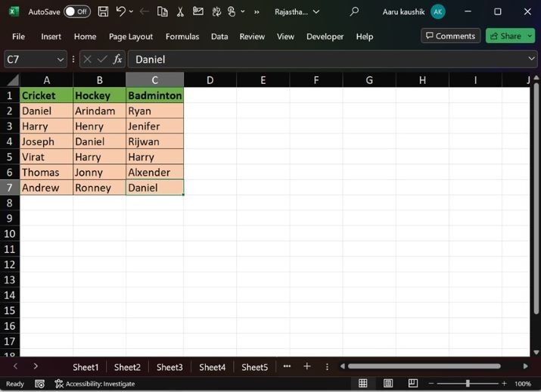This screenshot has height=392, width=541.
Task: Click the formula bar Cancel X icon
Action: click(x=87, y=59)
